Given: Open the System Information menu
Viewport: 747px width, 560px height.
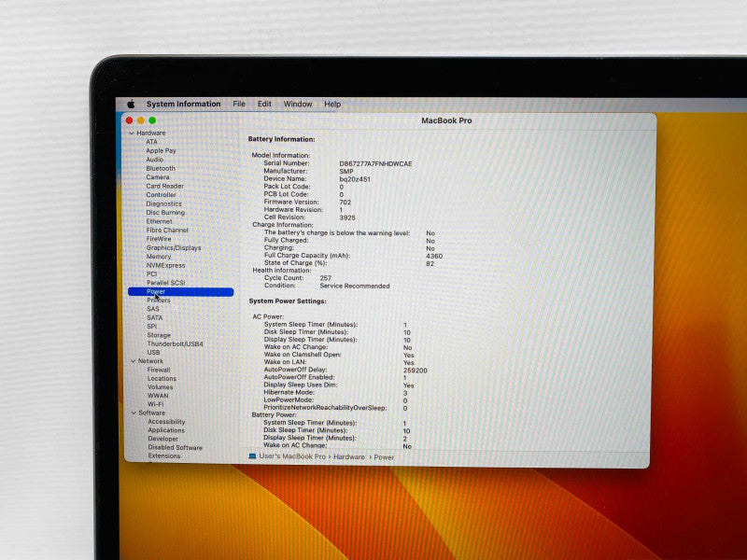Looking at the screenshot, I should [x=183, y=104].
